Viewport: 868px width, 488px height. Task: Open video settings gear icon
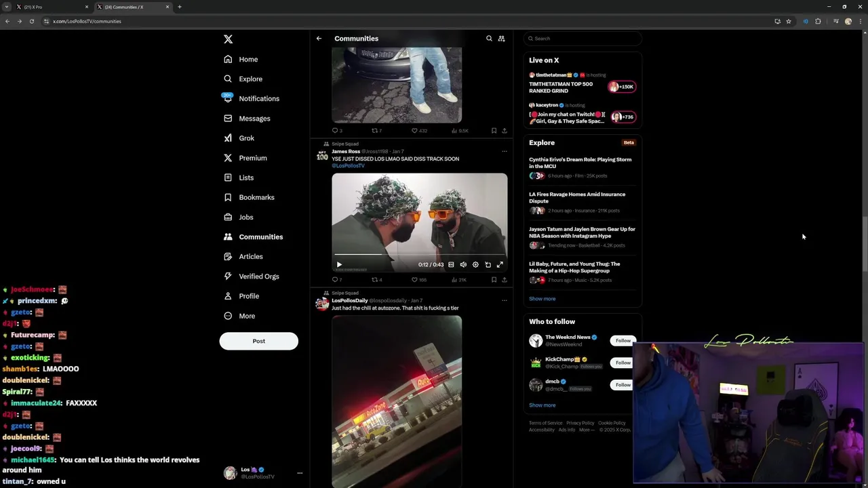coord(475,264)
